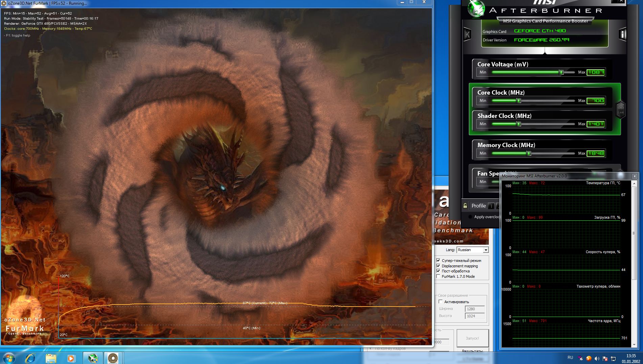Click the Высота height field in FurMark
The image size is (643, 364).
click(475, 316)
